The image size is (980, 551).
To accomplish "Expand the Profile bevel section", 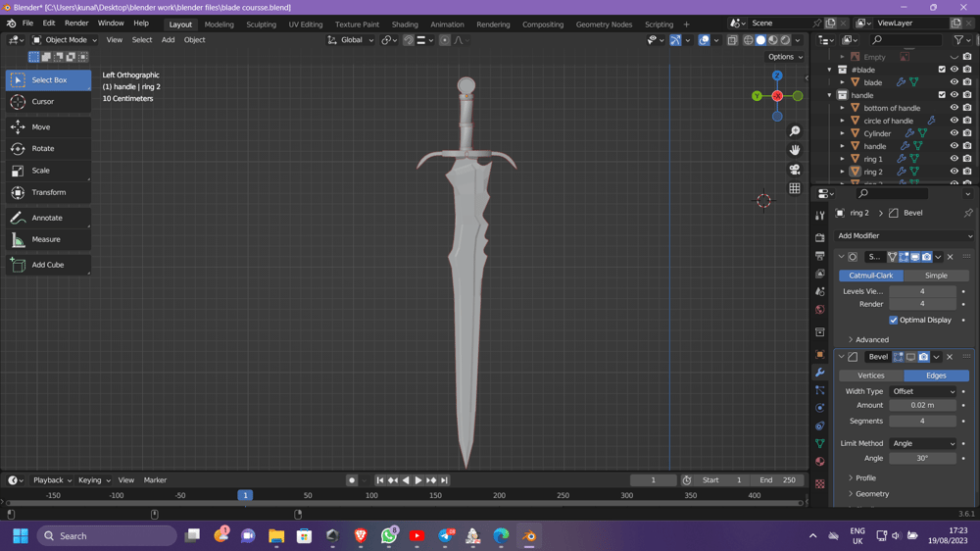I will [861, 477].
